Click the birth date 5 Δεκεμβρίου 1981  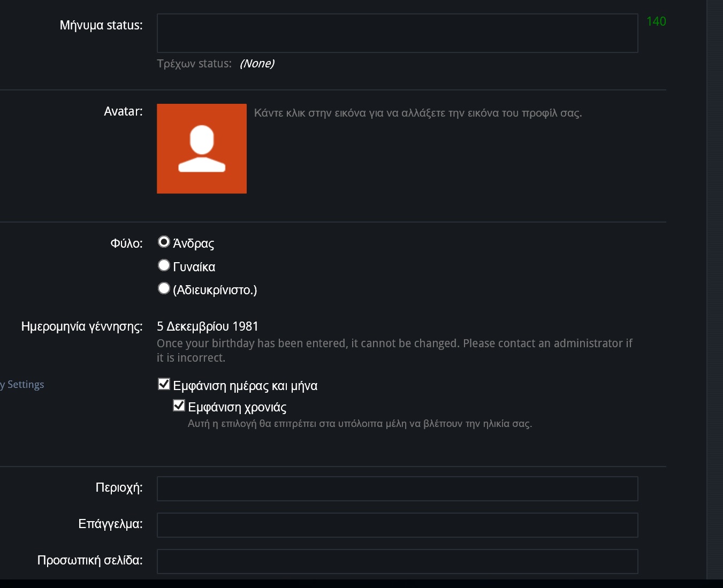tap(208, 326)
